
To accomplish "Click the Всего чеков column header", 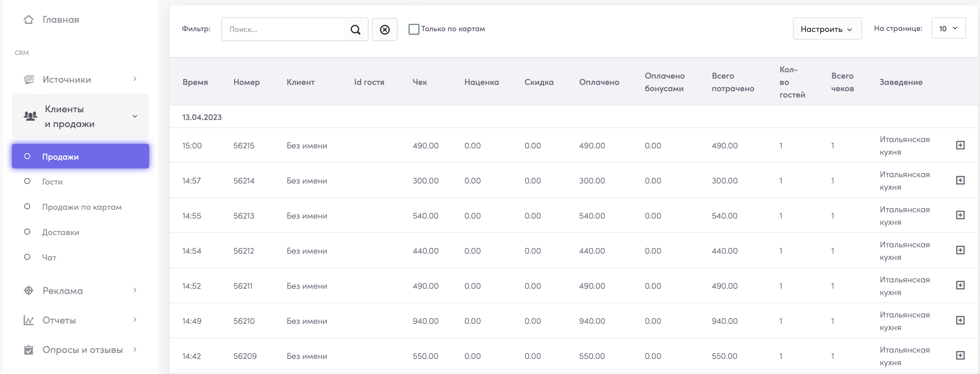I will 842,82.
